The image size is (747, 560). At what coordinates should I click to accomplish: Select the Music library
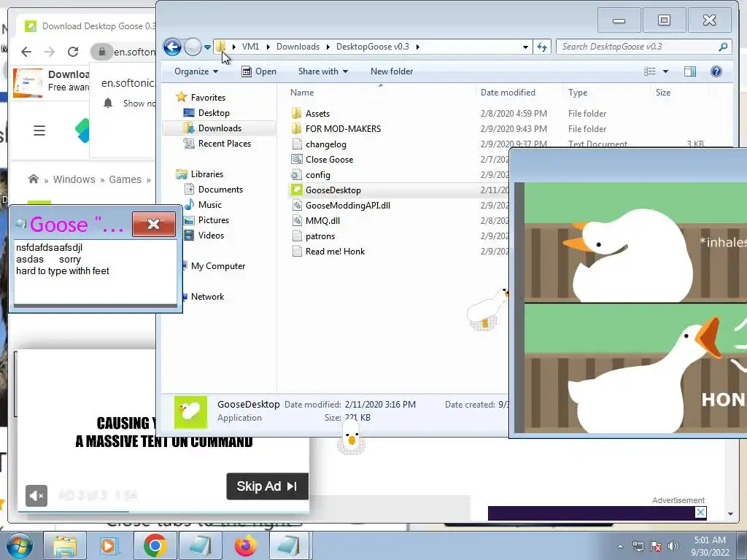coord(209,205)
